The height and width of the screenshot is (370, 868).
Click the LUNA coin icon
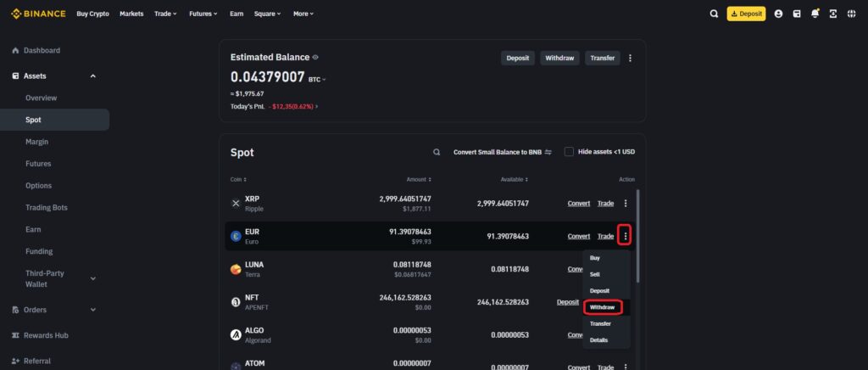[236, 269]
